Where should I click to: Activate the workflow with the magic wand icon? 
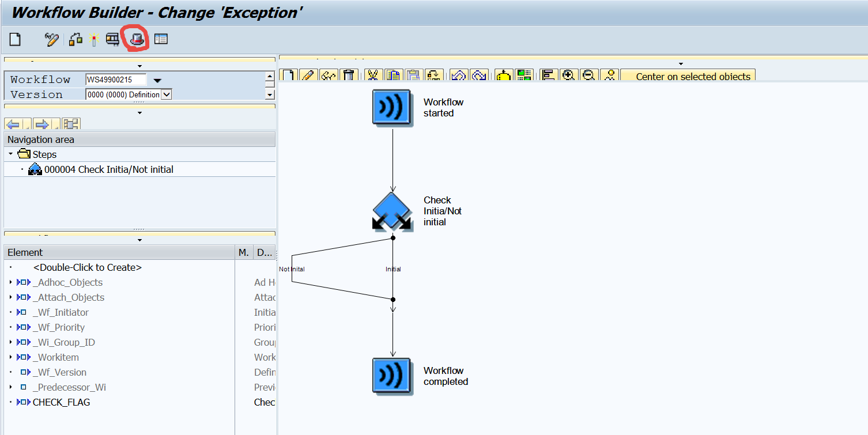point(93,39)
